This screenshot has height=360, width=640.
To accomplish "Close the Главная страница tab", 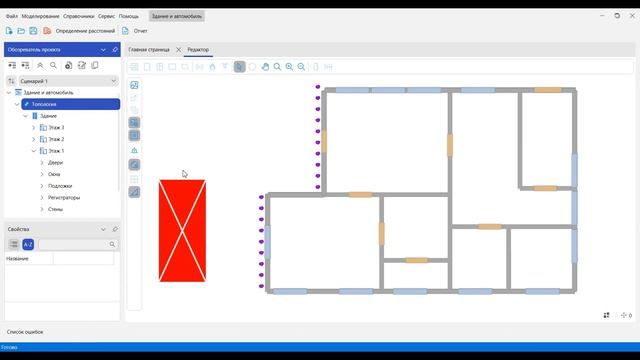I will click(x=178, y=49).
